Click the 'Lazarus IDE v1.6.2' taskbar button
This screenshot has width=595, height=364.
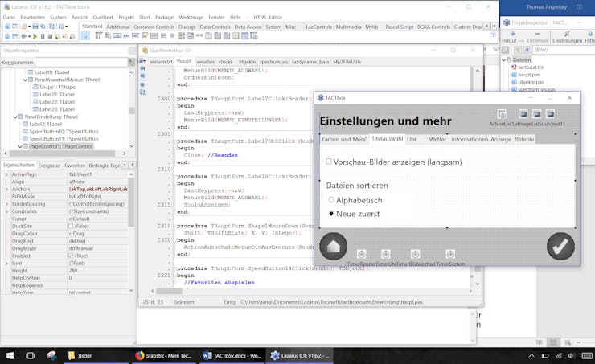(x=300, y=356)
